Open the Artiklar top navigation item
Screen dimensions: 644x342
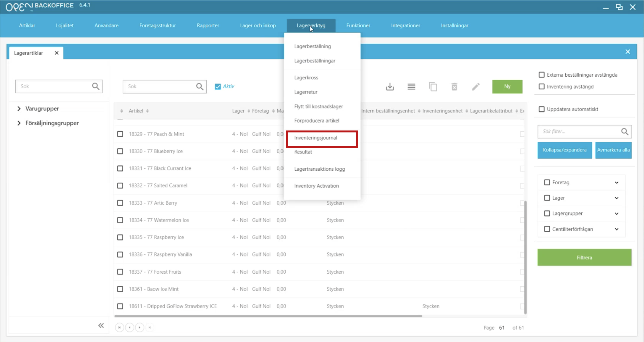(x=27, y=25)
